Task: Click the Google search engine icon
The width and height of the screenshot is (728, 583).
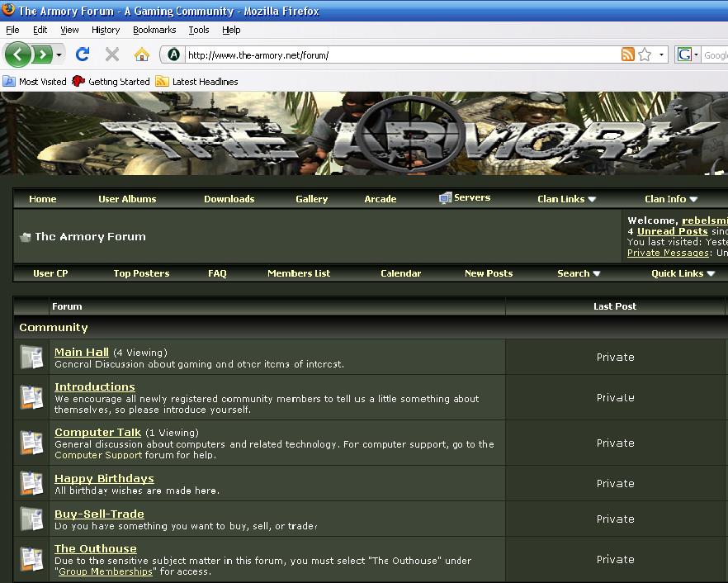Action: point(684,55)
